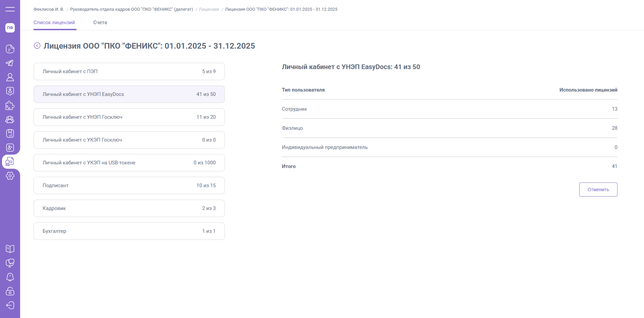Select the Подписант license row

coord(129,185)
